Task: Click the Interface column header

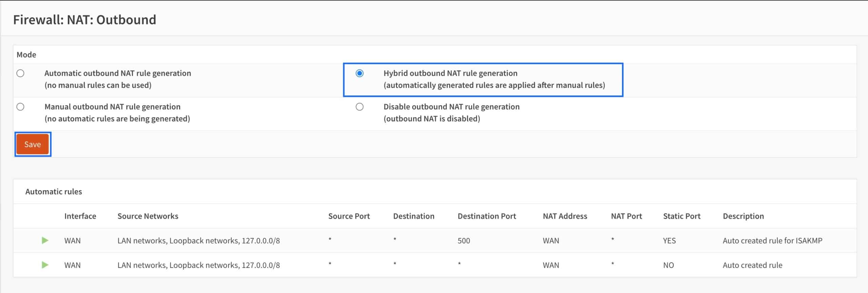Action: (80, 216)
